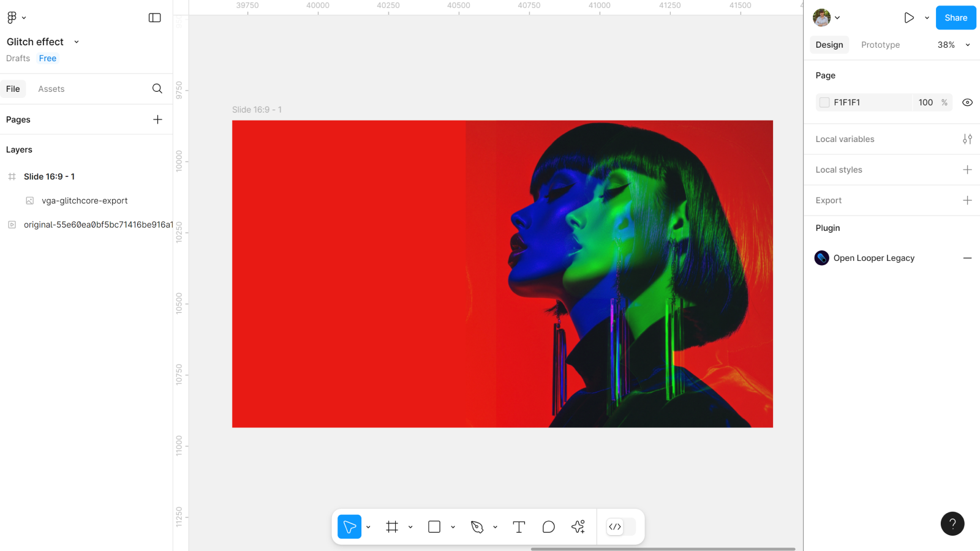The image size is (980, 551).
Task: Open the Figma main menu dropdown
Action: (16, 18)
